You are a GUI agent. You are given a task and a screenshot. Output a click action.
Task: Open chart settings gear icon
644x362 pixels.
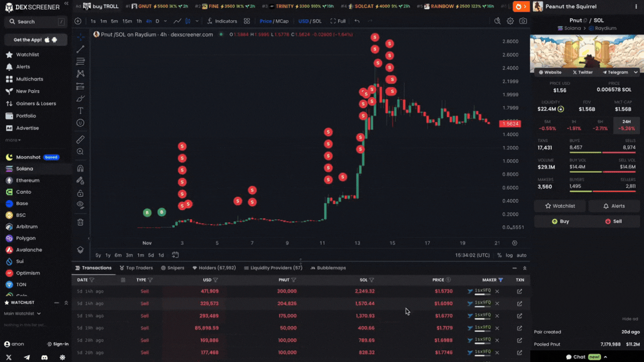tap(510, 21)
